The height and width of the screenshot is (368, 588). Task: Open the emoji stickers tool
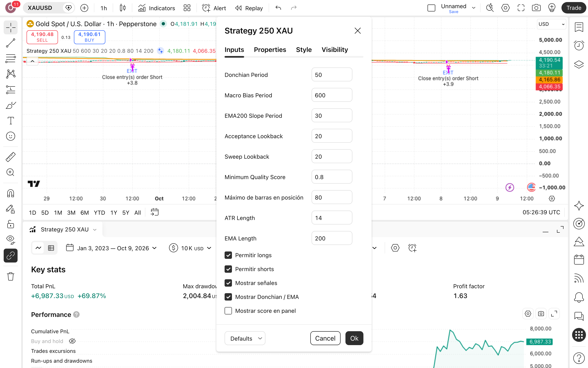[x=10, y=136]
